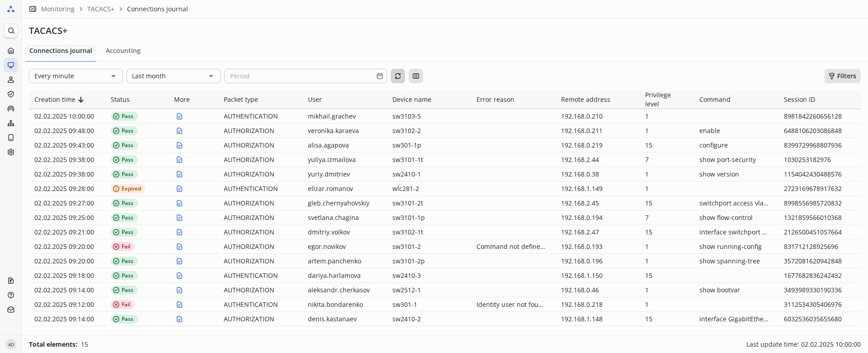Toggle the sidebar panel icon in breadcrumb
The image size is (868, 353).
33,9
